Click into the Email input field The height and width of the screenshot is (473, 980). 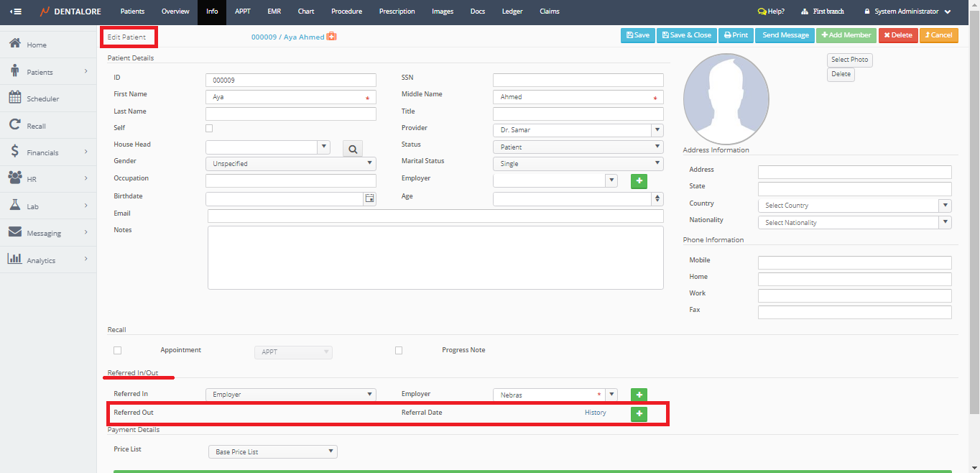435,216
